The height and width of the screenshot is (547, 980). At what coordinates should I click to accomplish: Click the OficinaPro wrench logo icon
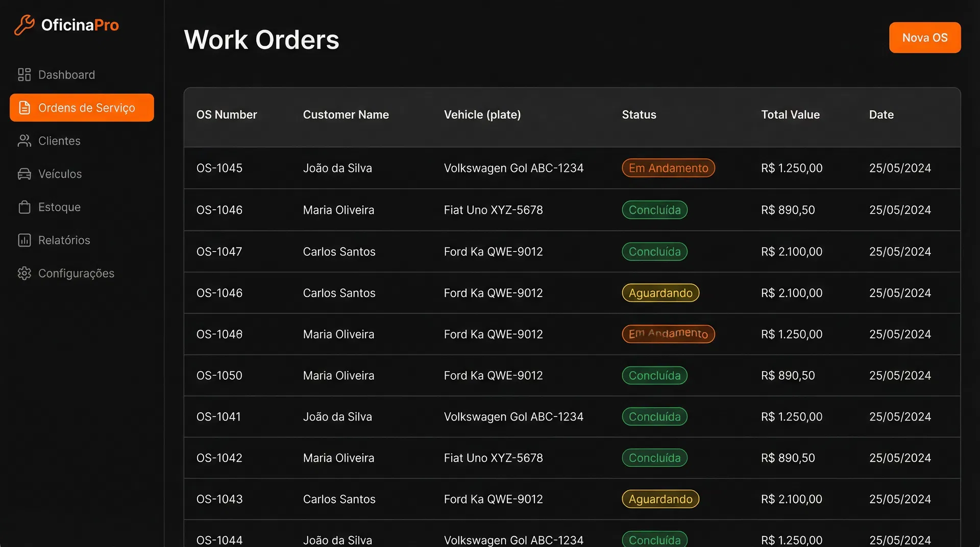[x=24, y=25]
